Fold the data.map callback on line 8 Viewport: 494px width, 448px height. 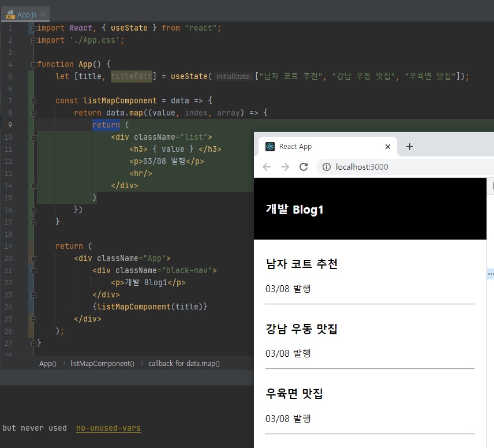tap(33, 113)
